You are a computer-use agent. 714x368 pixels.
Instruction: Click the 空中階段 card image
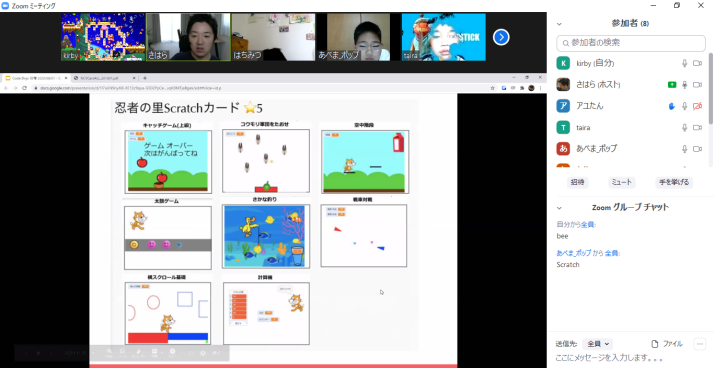pyautogui.click(x=365, y=162)
